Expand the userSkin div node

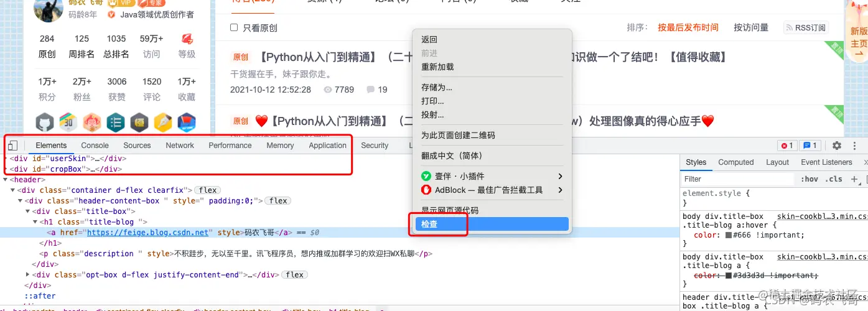click(x=6, y=159)
